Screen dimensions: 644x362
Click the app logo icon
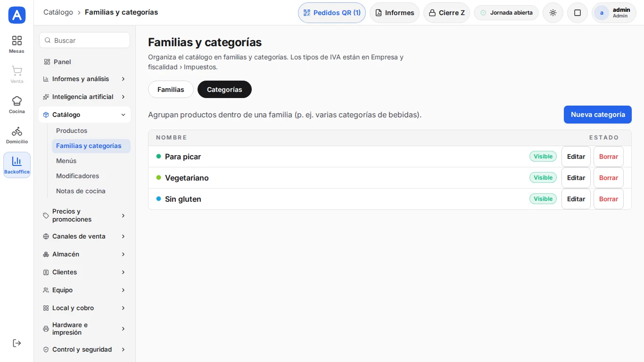point(17,15)
